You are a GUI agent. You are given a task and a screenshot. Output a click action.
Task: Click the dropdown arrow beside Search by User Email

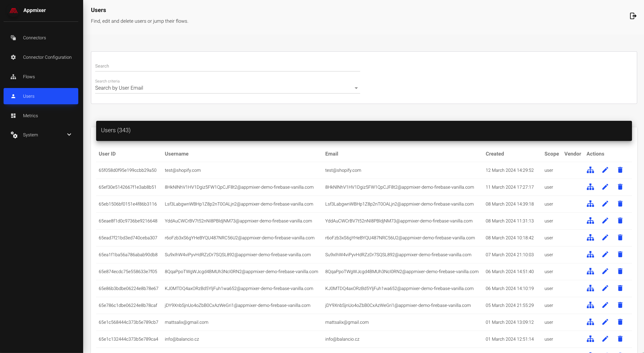pos(356,88)
